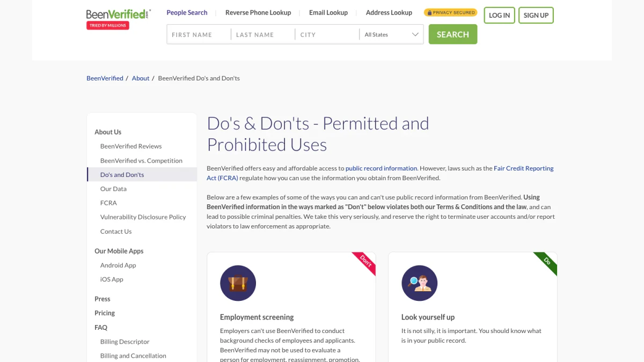Click BeenVerified Do's and Don'ts breadcrumb text
644x362 pixels.
tap(199, 78)
